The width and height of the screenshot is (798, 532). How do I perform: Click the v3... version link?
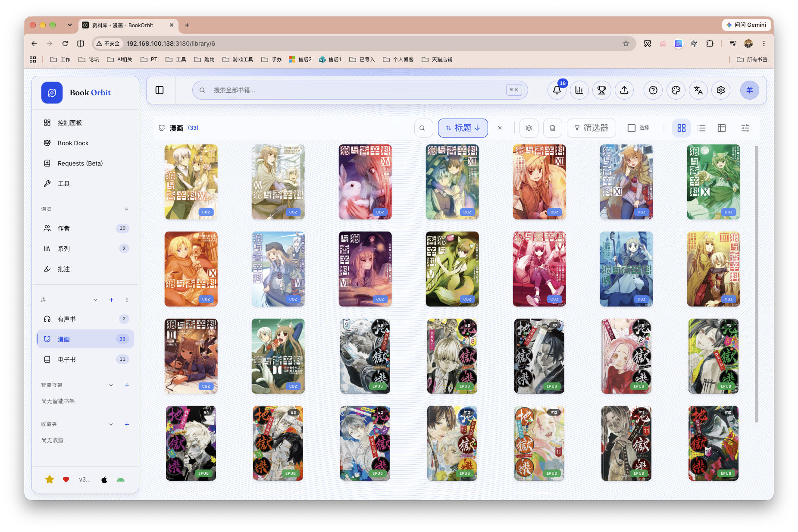(x=84, y=479)
